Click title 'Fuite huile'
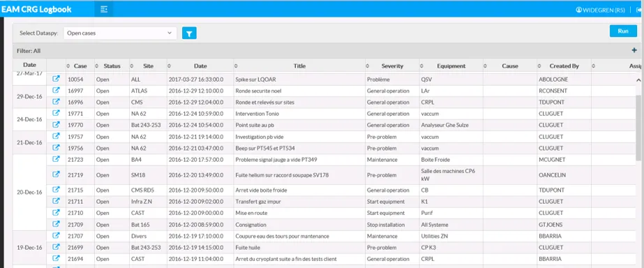 (248, 248)
